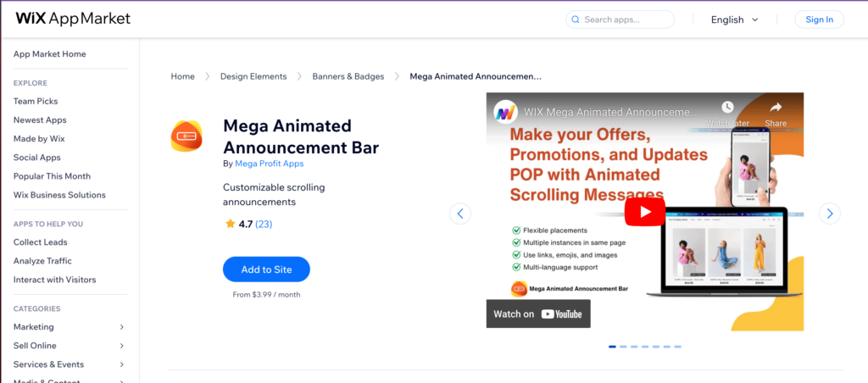
Task: Open the Mega Profit Apps developer link
Action: 269,164
